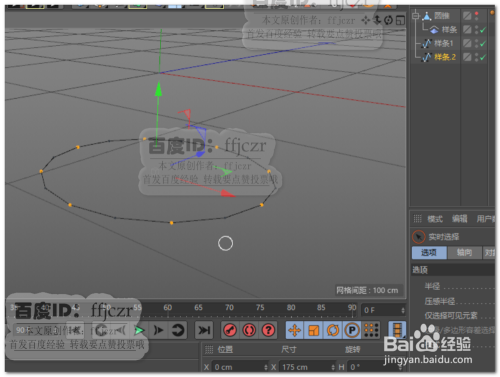
Task: Click the 压感半径 parameter label
Action: (439, 301)
